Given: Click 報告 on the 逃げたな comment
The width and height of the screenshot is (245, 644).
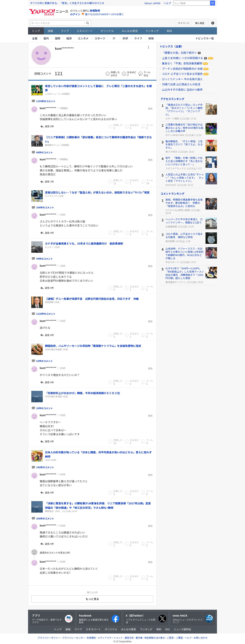Looking at the screenshot, I should tap(150, 322).
